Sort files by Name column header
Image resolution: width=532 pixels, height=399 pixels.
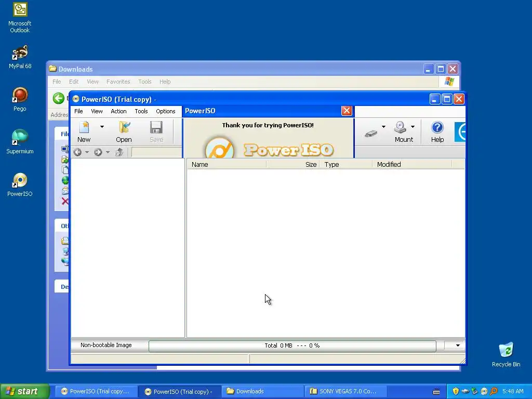coord(227,165)
